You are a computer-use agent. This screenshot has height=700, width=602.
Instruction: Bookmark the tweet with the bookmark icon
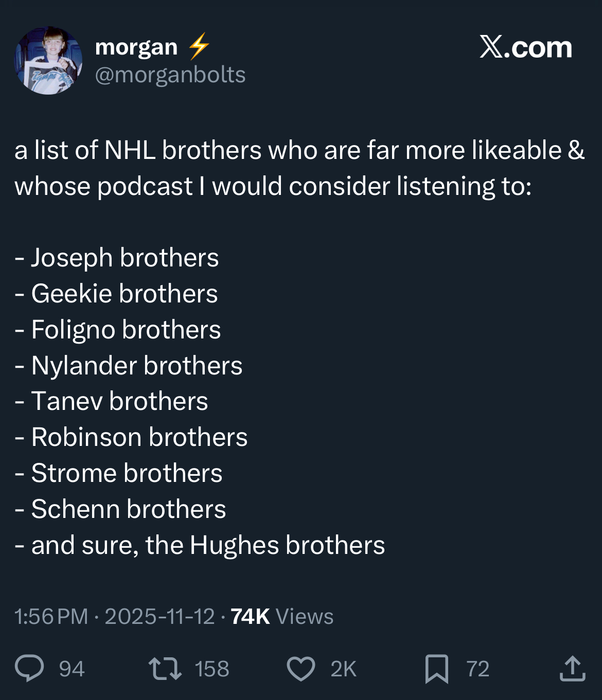[x=436, y=669]
